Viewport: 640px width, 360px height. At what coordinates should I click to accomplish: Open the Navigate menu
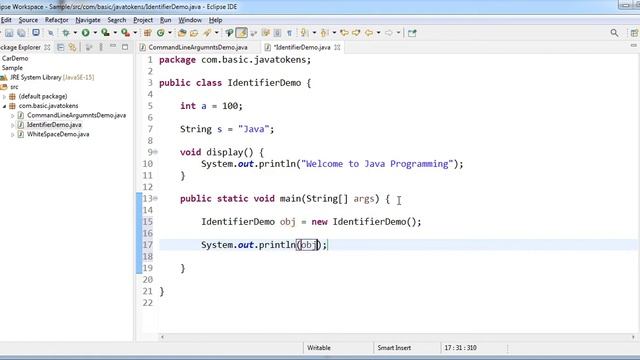(x=88, y=20)
